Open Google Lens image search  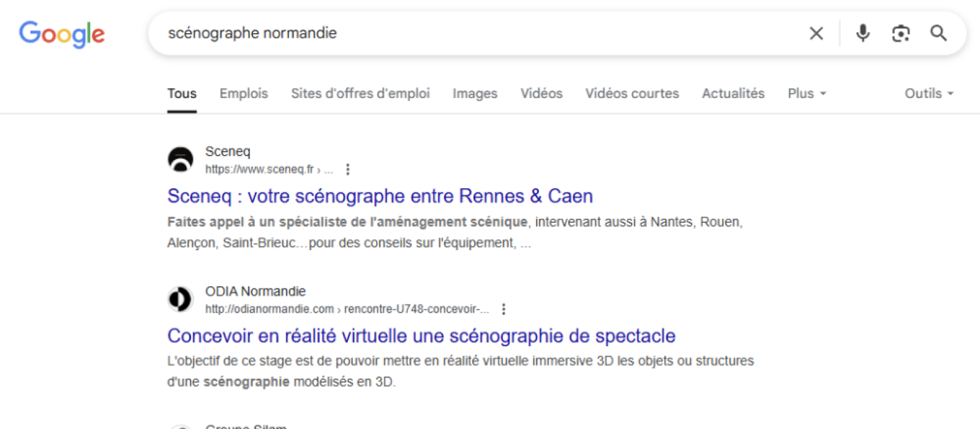(x=900, y=33)
